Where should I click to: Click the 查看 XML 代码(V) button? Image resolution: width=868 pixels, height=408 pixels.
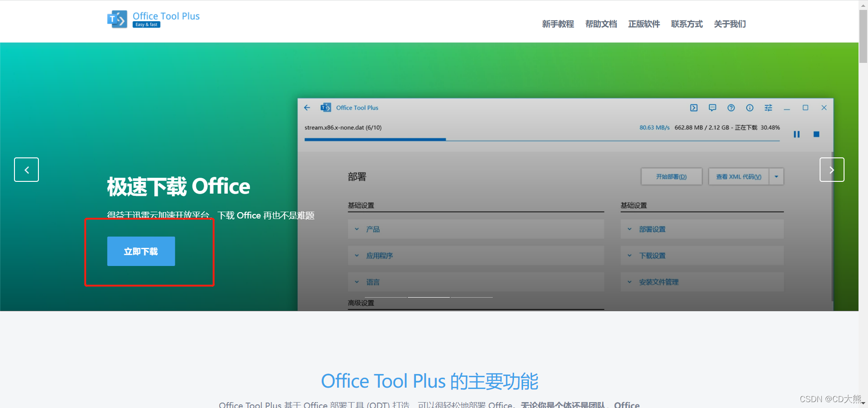point(739,176)
